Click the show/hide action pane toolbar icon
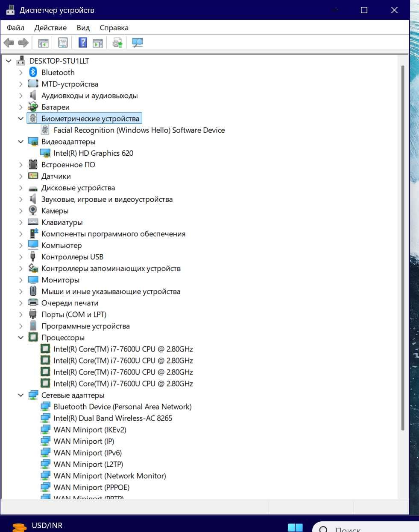419x532 pixels. click(98, 43)
